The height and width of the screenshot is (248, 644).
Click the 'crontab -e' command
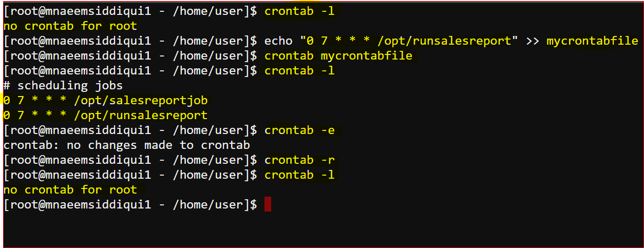coord(299,130)
